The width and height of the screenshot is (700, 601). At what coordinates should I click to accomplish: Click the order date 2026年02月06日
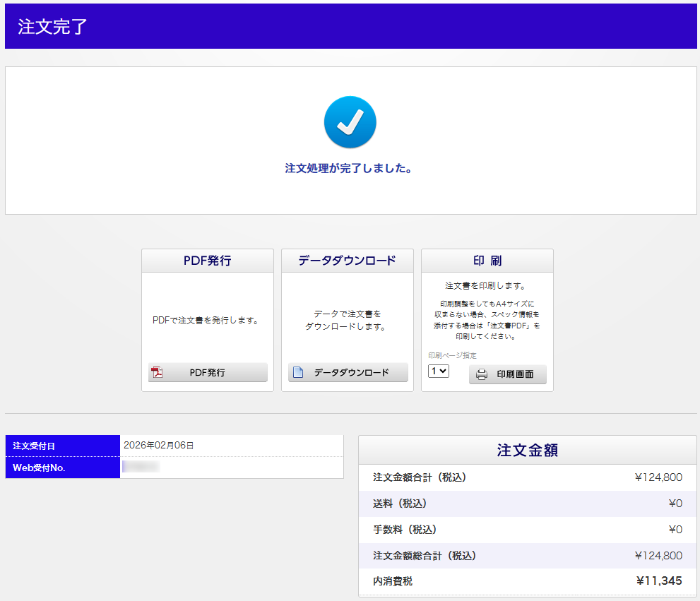coord(158,446)
